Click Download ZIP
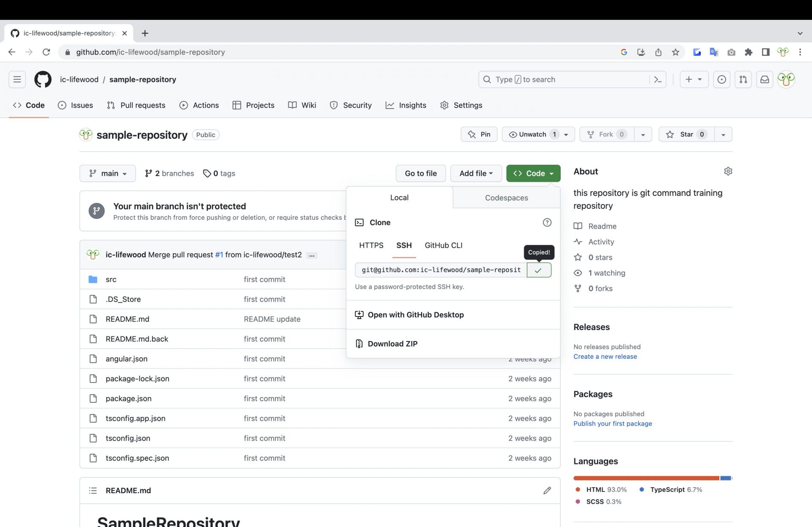The image size is (812, 527). [x=392, y=344]
